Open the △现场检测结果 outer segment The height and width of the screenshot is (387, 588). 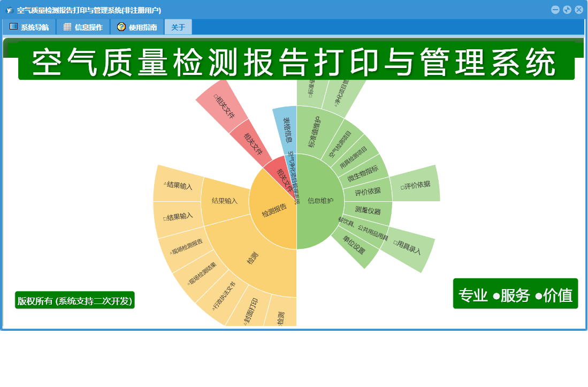201,274
